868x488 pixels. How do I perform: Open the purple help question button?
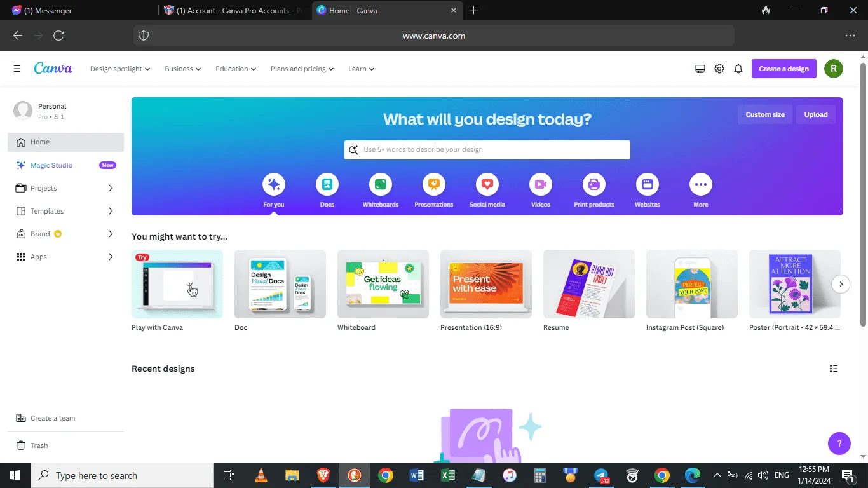click(x=839, y=444)
